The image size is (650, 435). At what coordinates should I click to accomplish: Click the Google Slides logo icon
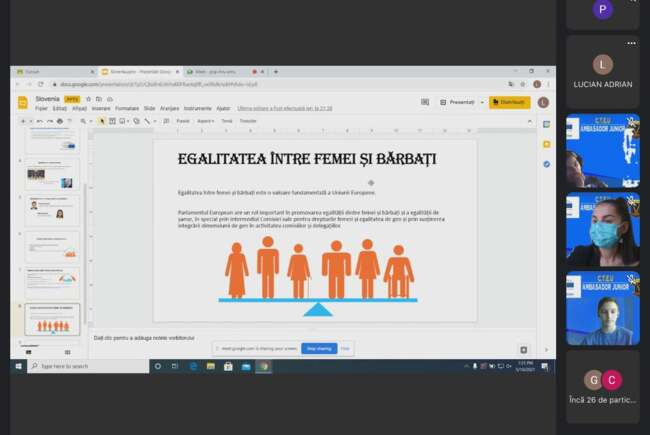(22, 102)
